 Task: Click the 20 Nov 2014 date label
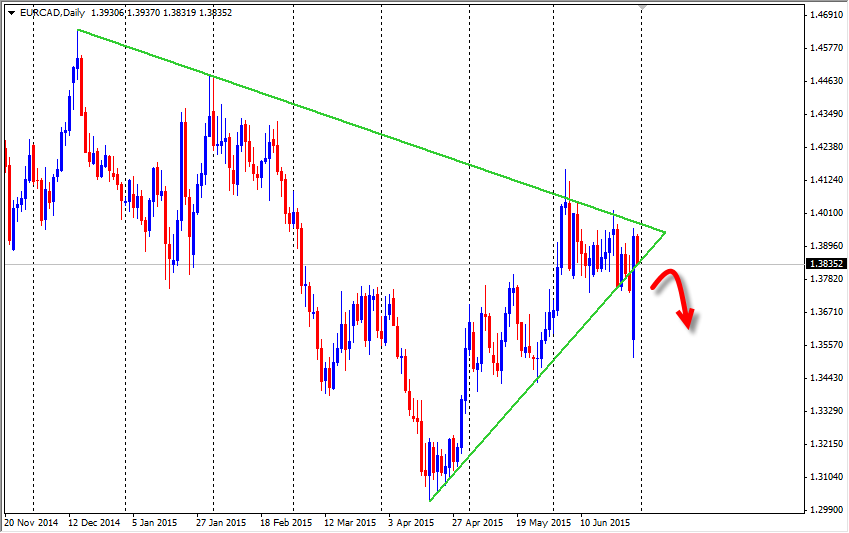click(x=31, y=523)
